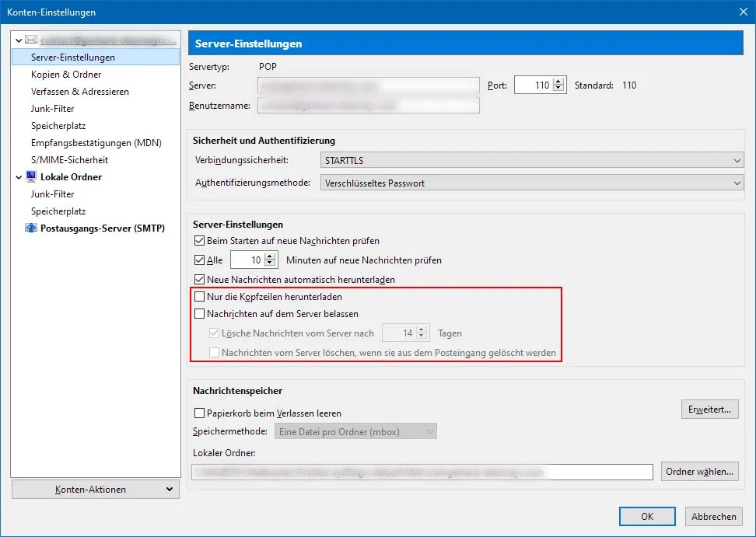Confirm settings with the OK button
The width and height of the screenshot is (756, 537).
coord(647,516)
